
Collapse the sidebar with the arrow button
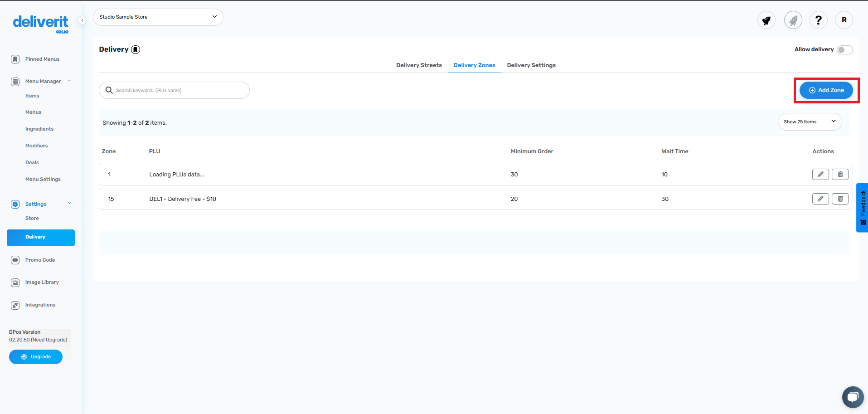(82, 20)
